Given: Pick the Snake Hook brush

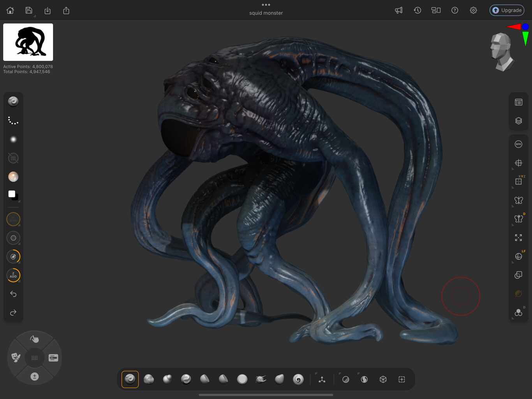Looking at the screenshot, I should tap(261, 379).
